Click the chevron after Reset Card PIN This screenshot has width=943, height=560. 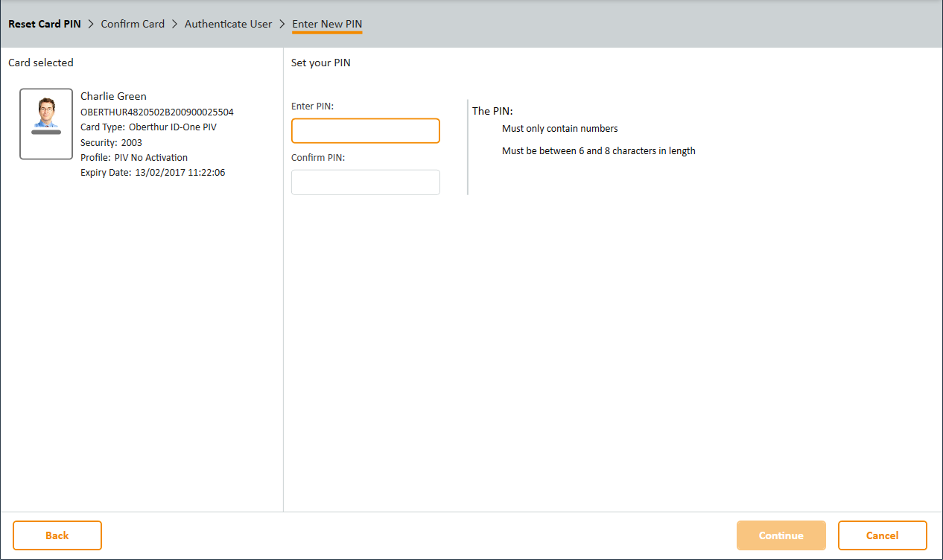[91, 24]
